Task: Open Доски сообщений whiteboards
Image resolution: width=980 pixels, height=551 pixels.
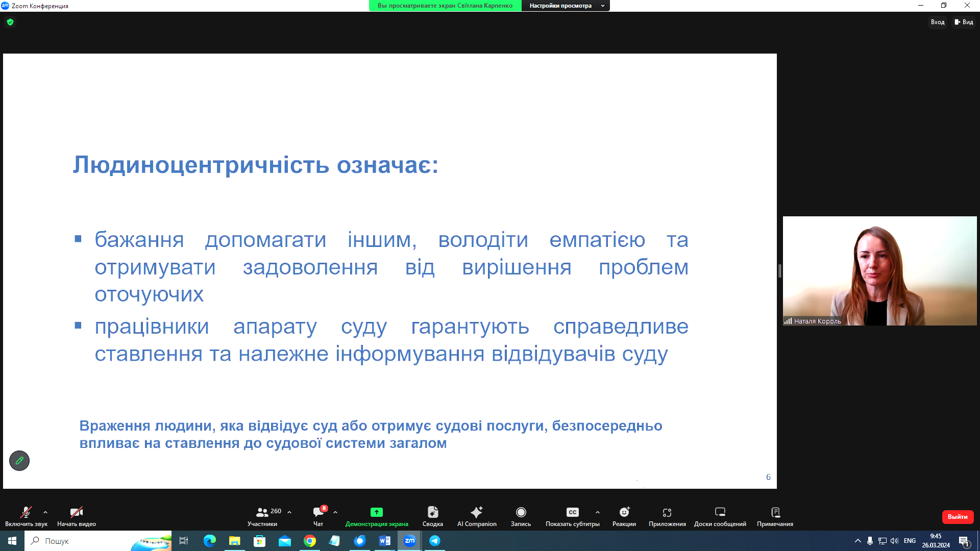Action: [720, 516]
